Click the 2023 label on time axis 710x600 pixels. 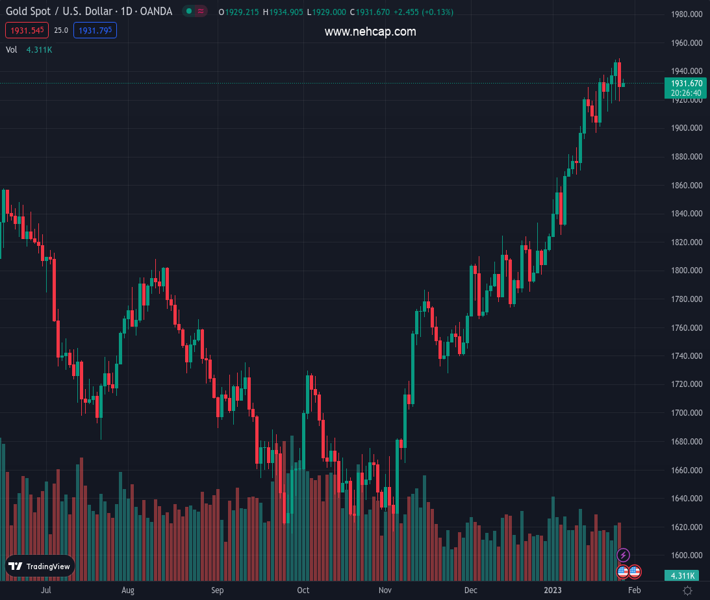point(553,591)
